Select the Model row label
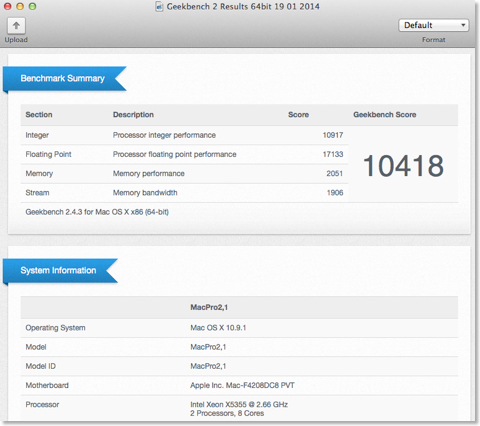The height and width of the screenshot is (426, 480). (36, 347)
